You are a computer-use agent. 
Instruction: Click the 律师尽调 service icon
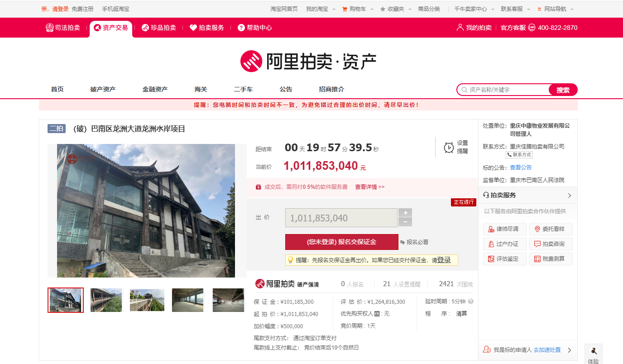[491, 229]
